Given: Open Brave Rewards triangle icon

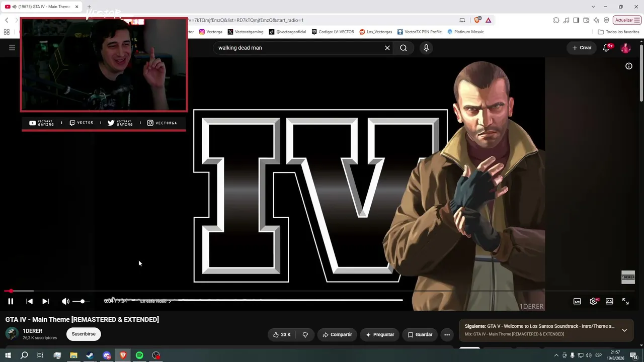Looking at the screenshot, I should point(488,20).
